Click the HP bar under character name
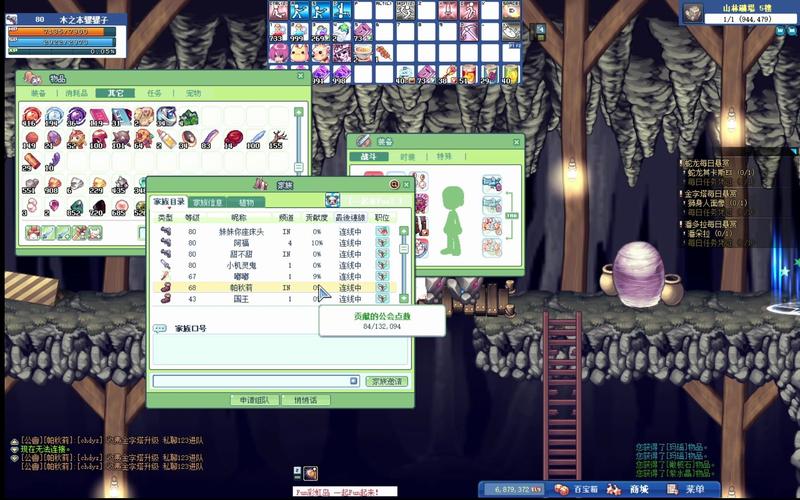 (x=60, y=32)
